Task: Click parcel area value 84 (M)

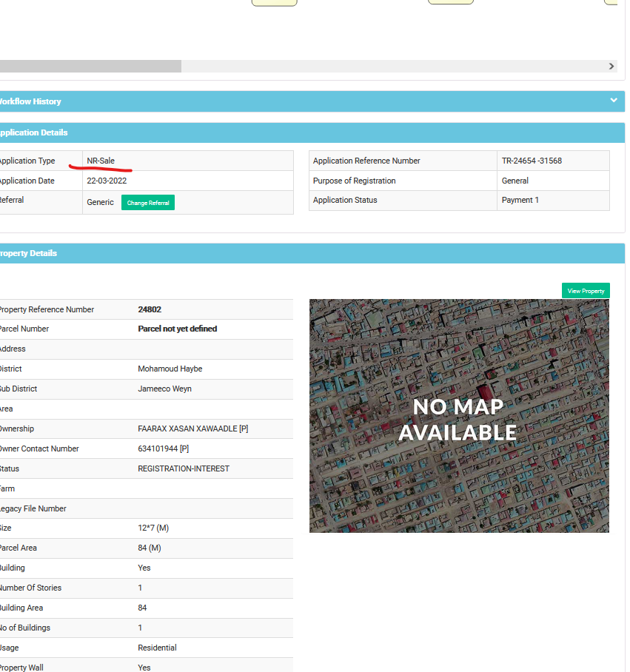Action: point(149,548)
